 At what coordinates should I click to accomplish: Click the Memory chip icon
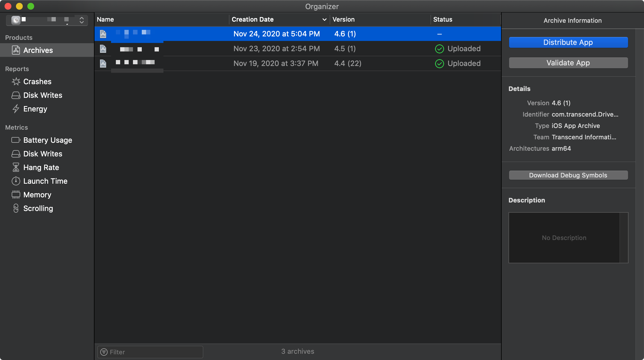(16, 195)
